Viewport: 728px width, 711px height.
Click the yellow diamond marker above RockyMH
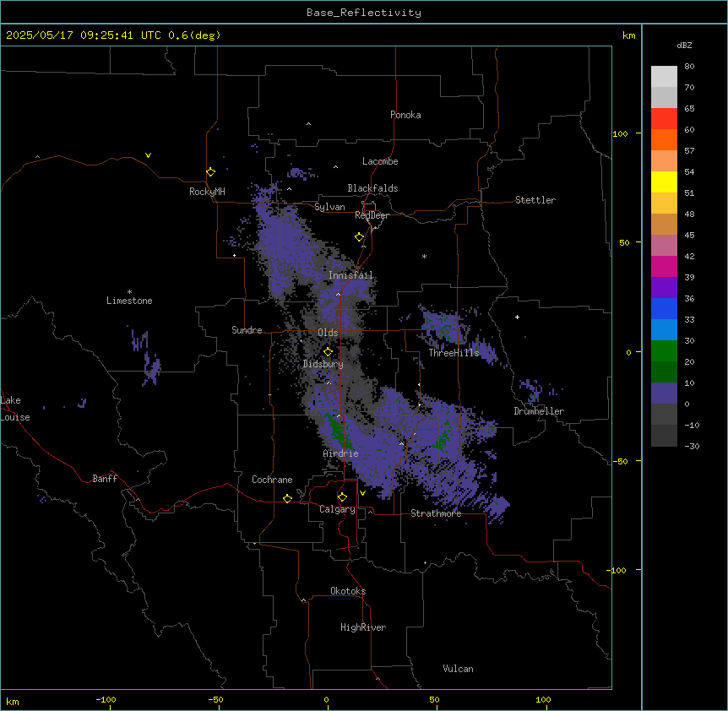(210, 172)
